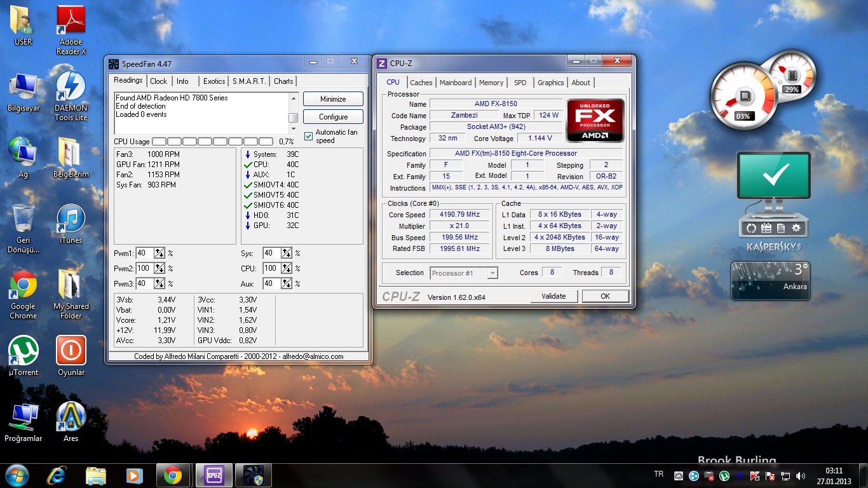Click the SpeedFan log box scrollbar
Viewport: 868px width, 488px height.
pyautogui.click(x=293, y=113)
